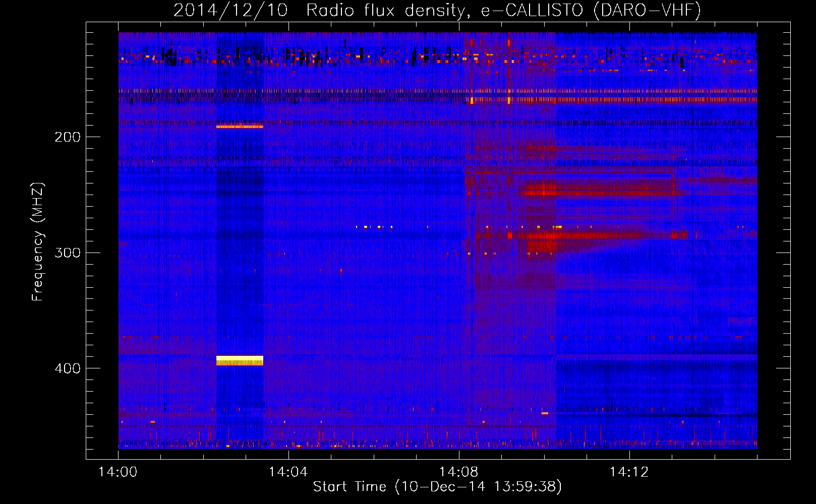Click the bright yellow burst near 400 MHz

point(240,360)
